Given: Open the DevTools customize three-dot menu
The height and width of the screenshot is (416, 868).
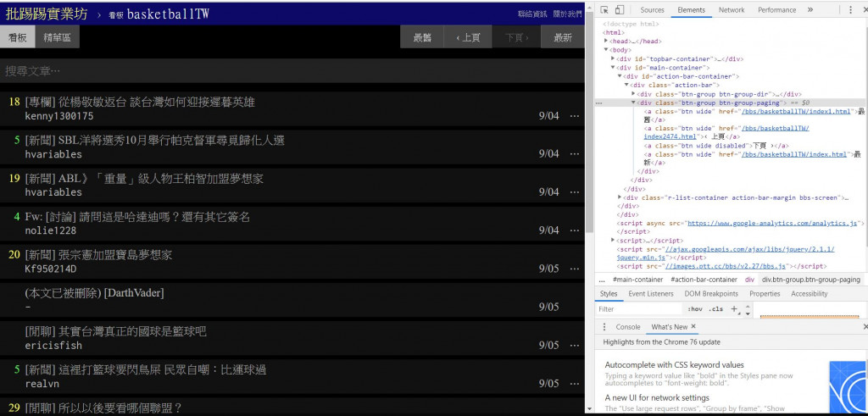Looking at the screenshot, I should pyautogui.click(x=851, y=10).
